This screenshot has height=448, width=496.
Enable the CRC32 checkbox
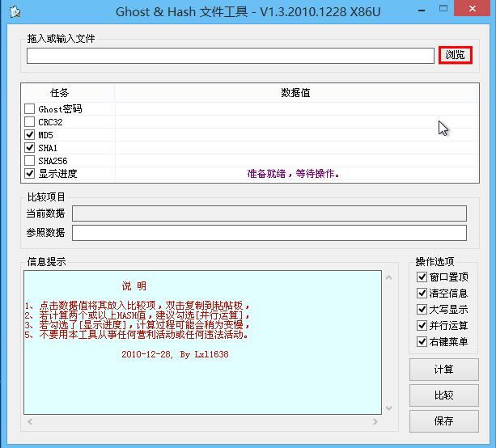click(30, 122)
